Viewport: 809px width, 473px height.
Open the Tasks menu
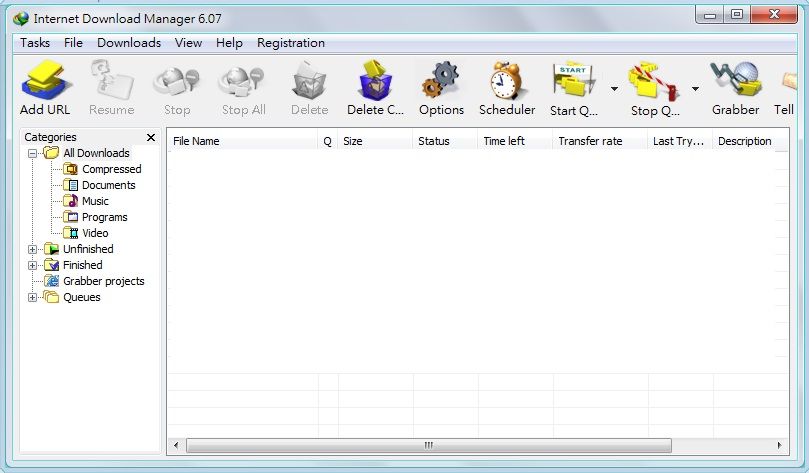point(35,43)
